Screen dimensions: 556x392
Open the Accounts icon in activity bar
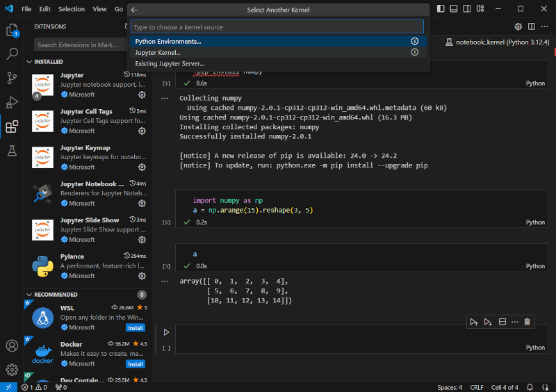click(12, 345)
